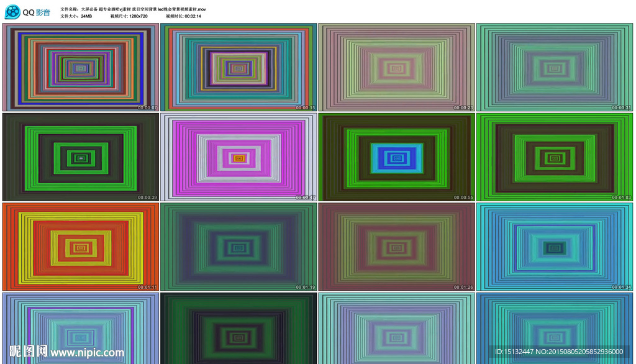The height and width of the screenshot is (364, 636).
Task: Open the cyan blue frame at 00:01:34
Action: point(555,247)
